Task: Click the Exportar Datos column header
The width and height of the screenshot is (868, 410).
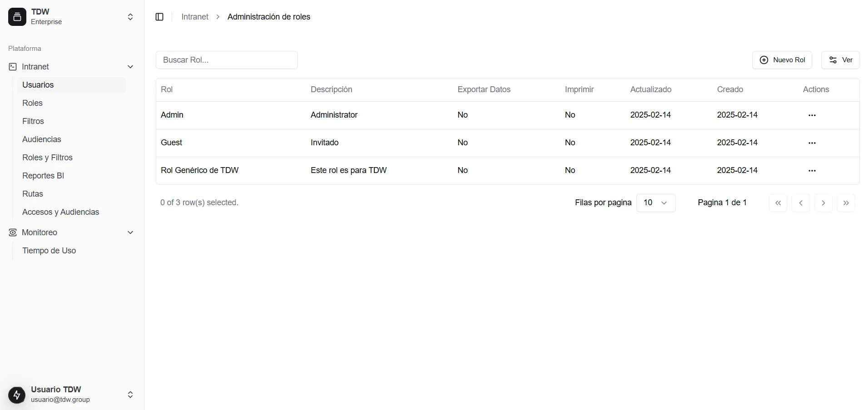Action: click(484, 89)
